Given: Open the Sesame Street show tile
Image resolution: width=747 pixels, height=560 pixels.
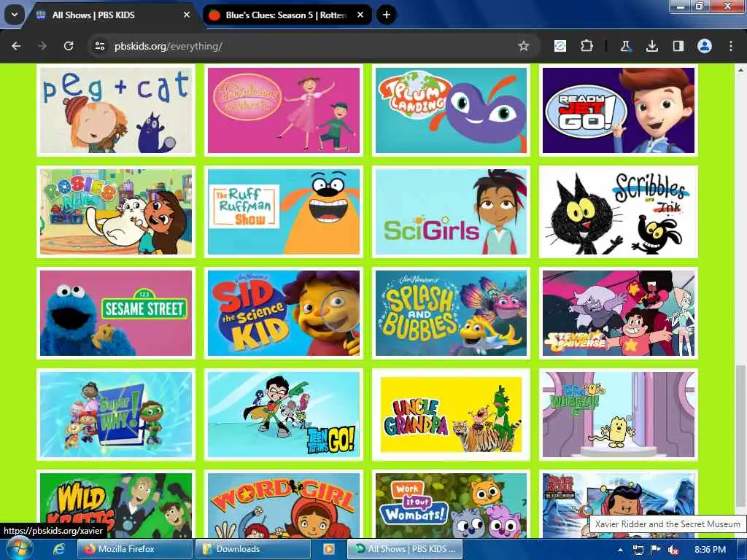Looking at the screenshot, I should coord(116,313).
